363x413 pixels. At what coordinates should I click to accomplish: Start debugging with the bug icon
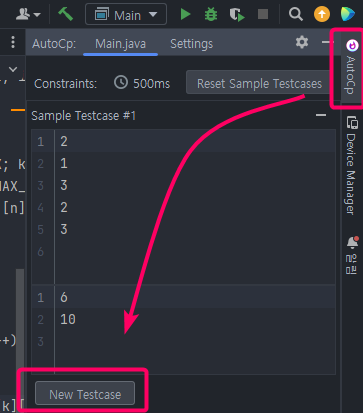211,14
